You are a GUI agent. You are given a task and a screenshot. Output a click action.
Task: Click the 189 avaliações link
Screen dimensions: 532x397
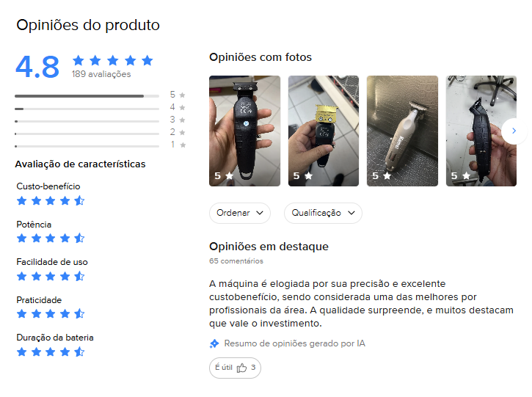pyautogui.click(x=101, y=74)
